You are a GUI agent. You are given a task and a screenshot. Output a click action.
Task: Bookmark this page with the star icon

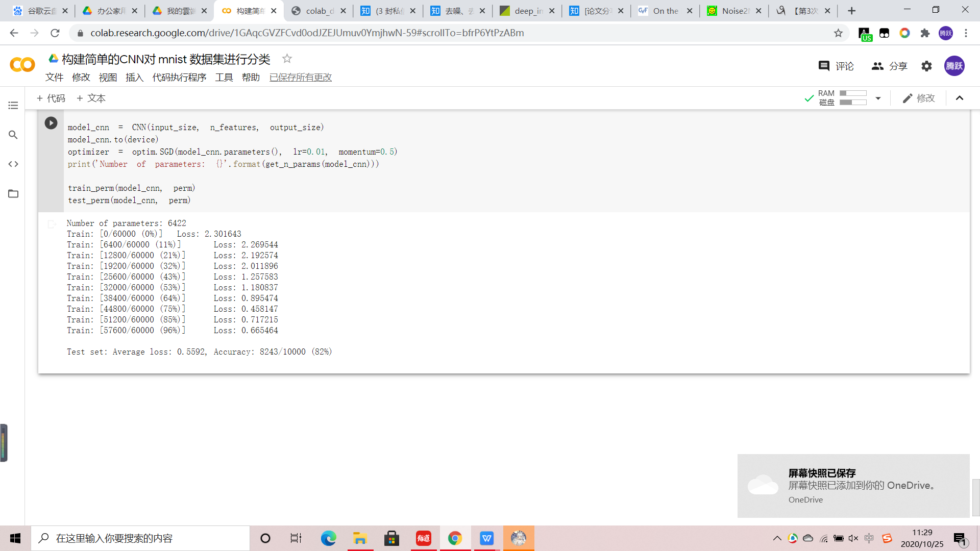(838, 33)
